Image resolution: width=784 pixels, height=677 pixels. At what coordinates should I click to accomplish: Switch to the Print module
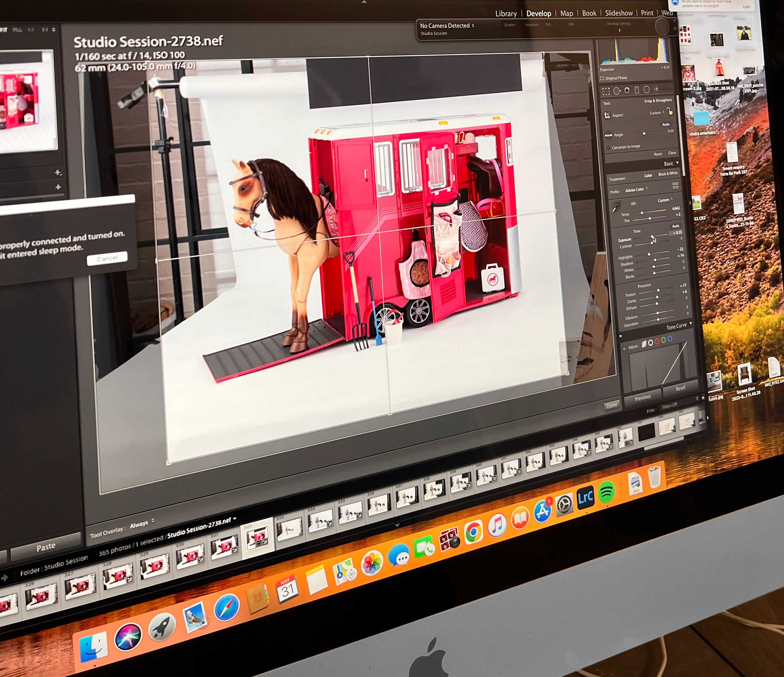point(647,13)
